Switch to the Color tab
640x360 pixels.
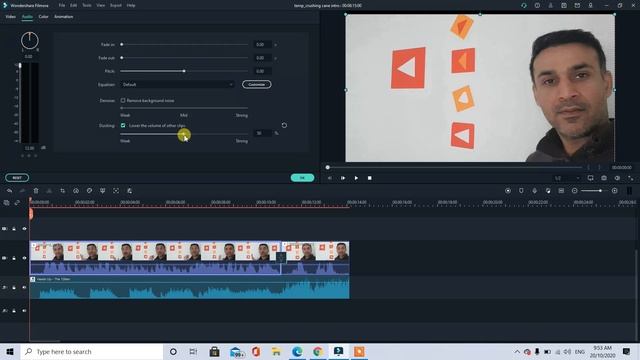(43, 17)
